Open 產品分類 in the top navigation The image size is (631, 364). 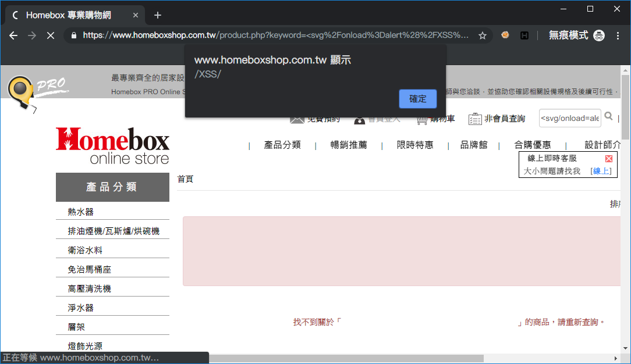282,145
